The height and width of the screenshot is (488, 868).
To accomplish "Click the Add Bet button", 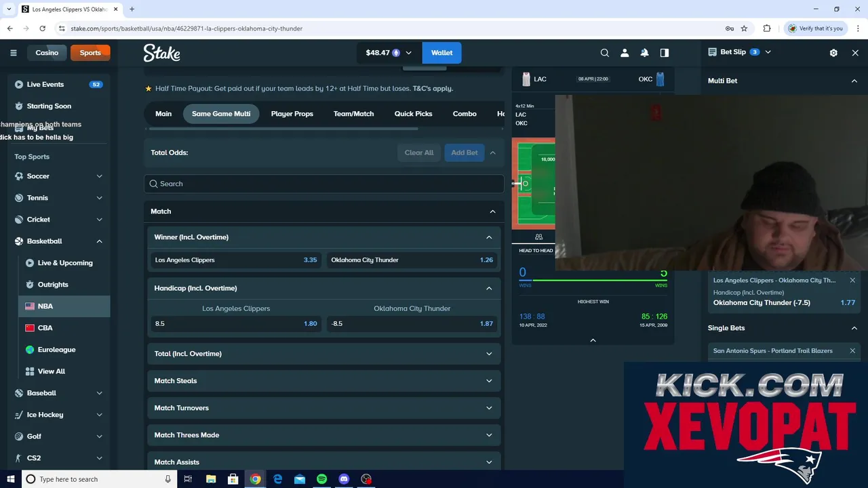I will (x=465, y=152).
